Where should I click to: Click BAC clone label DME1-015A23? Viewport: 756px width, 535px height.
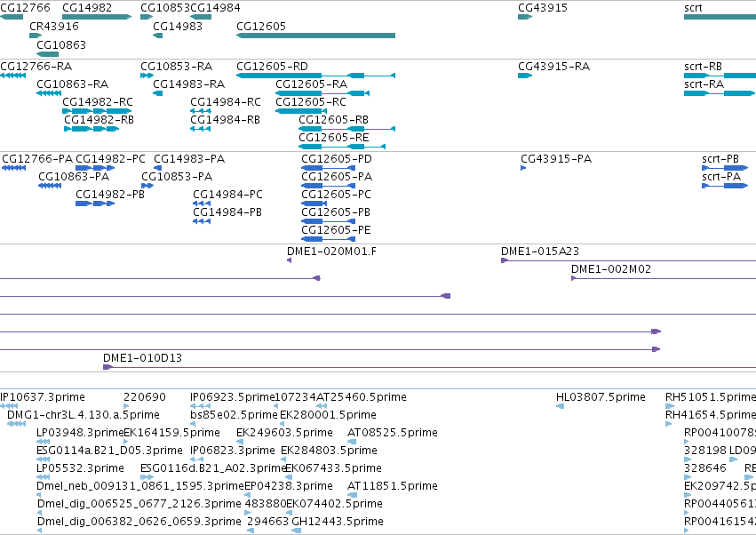[x=540, y=252]
